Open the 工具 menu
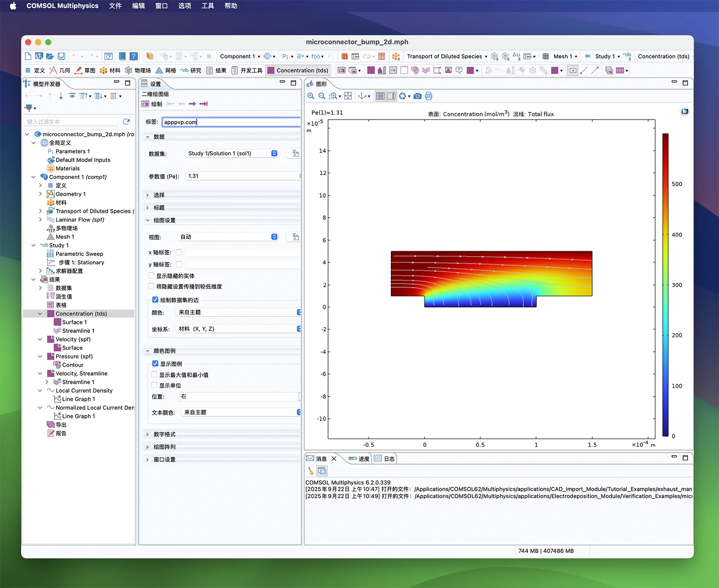Image resolution: width=719 pixels, height=588 pixels. pos(208,6)
